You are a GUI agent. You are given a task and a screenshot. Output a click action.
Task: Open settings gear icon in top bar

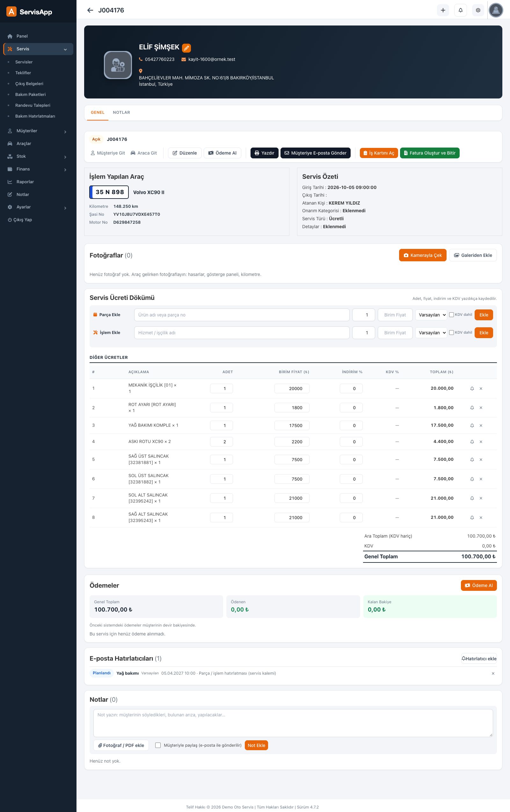(478, 11)
